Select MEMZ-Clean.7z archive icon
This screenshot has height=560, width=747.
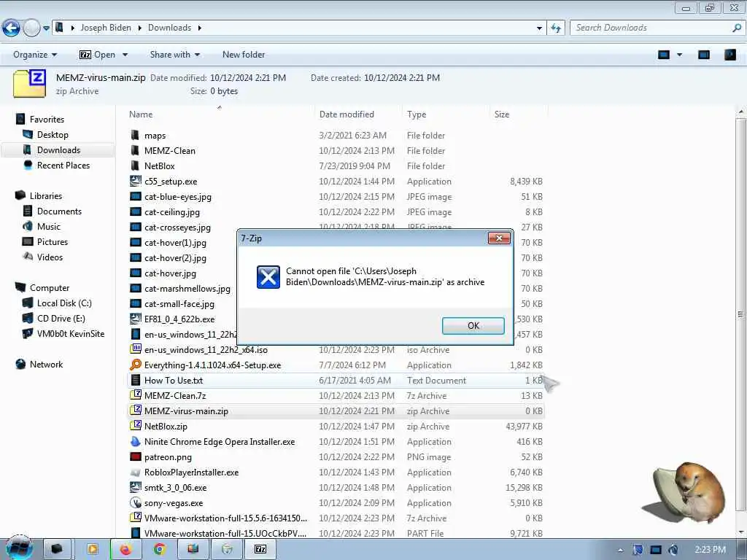(135, 395)
